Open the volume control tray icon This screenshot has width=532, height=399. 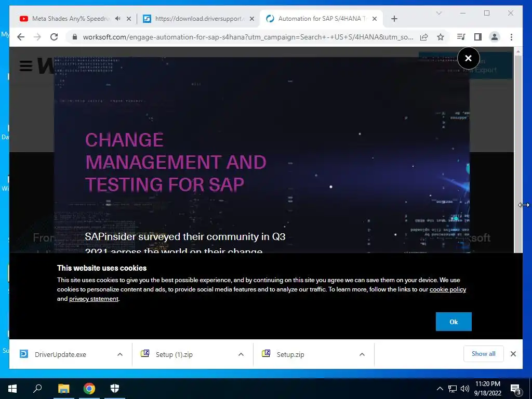click(465, 389)
